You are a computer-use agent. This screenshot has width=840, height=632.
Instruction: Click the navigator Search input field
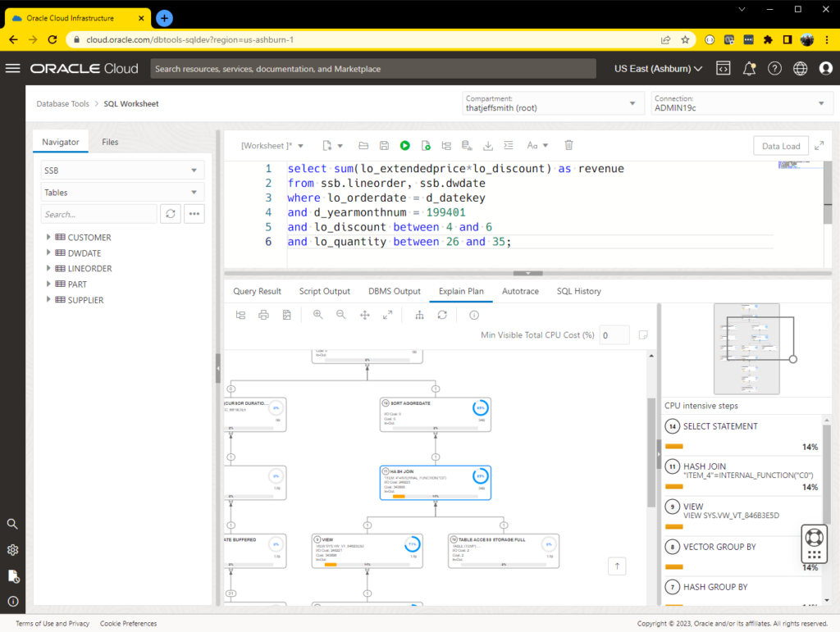[99, 214]
